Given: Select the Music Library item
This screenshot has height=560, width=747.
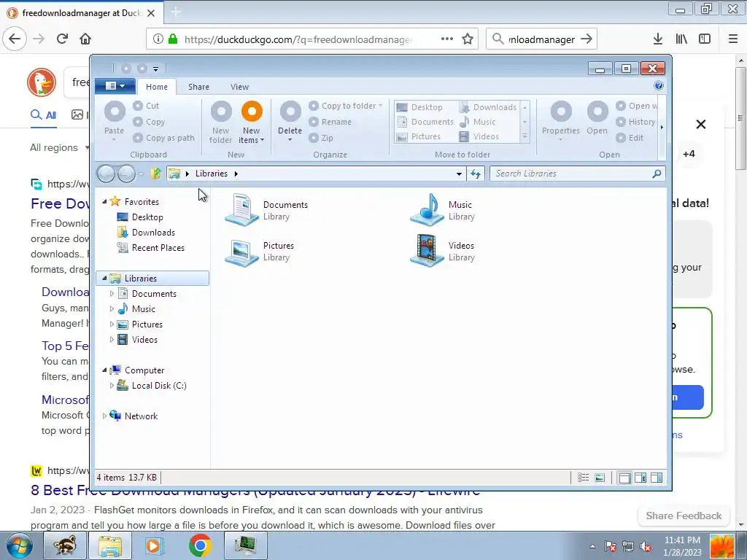Looking at the screenshot, I should (443, 209).
